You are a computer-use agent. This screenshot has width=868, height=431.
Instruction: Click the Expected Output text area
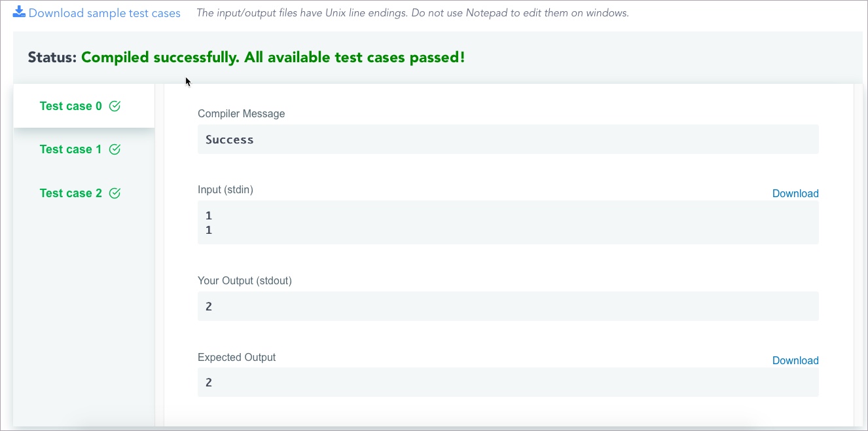click(508, 382)
